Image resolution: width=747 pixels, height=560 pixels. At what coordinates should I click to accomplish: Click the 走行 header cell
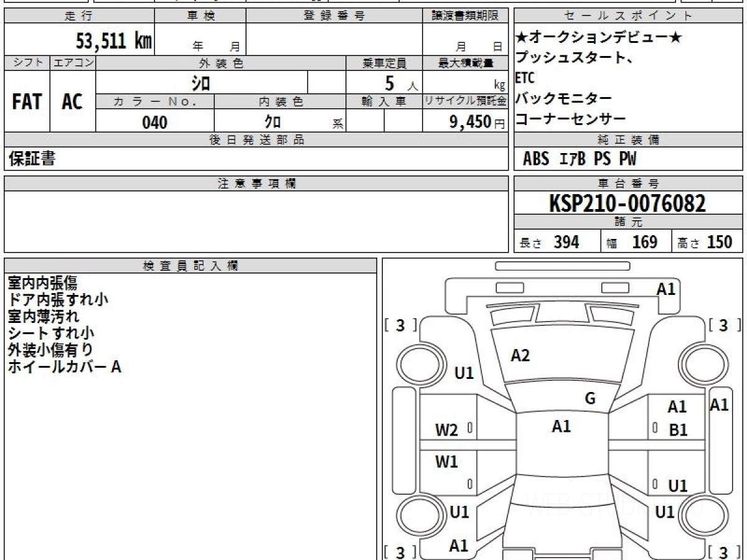click(79, 16)
